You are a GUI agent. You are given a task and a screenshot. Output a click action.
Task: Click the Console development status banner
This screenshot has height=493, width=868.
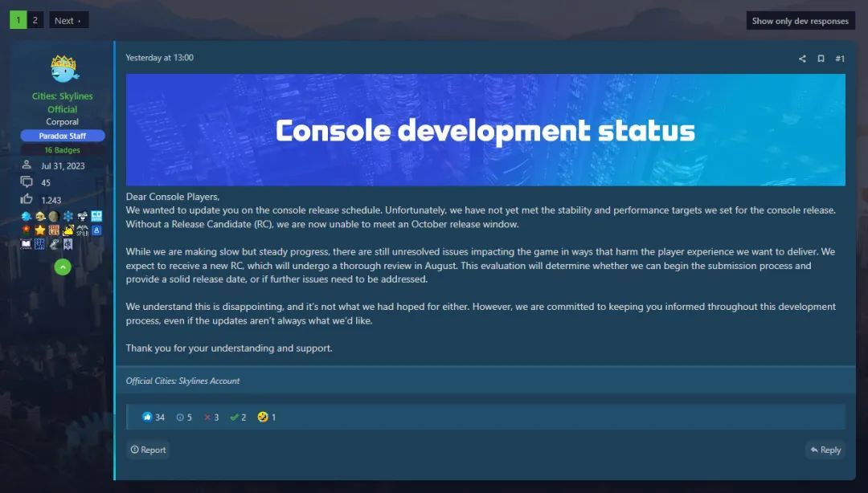485,130
